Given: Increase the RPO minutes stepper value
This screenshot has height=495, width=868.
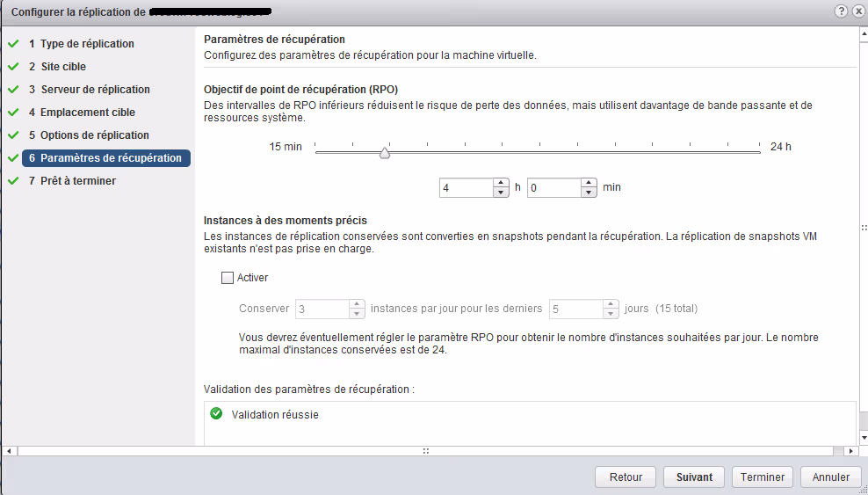Looking at the screenshot, I should click(589, 183).
